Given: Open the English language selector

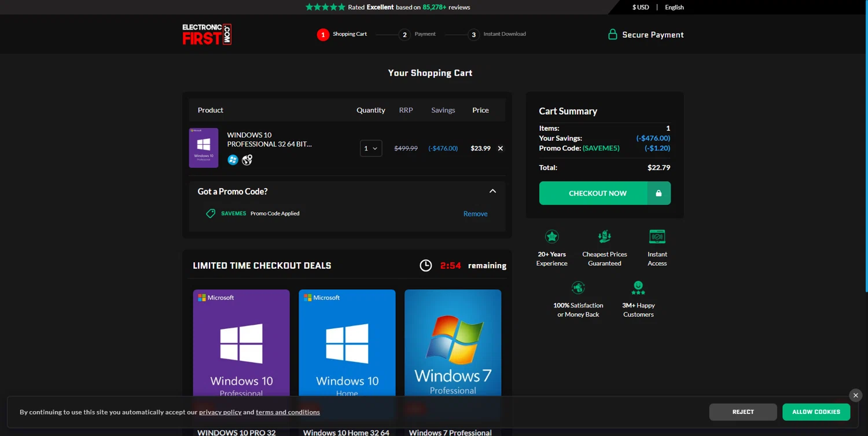Looking at the screenshot, I should [x=674, y=7].
